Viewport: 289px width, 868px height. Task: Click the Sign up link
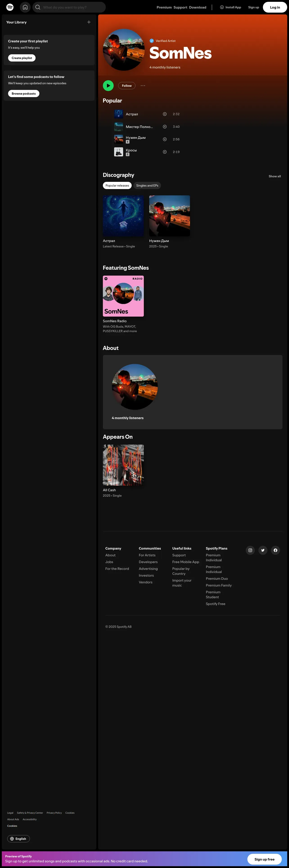254,7
